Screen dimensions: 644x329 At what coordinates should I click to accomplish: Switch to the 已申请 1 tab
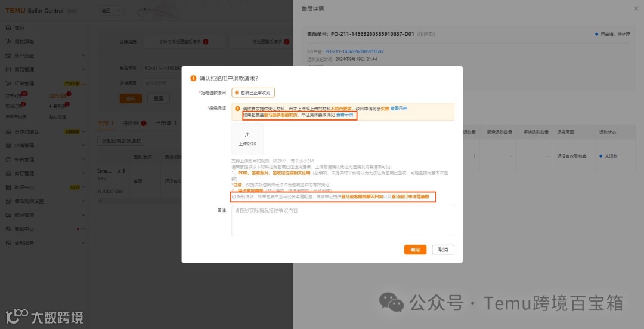[x=166, y=123]
